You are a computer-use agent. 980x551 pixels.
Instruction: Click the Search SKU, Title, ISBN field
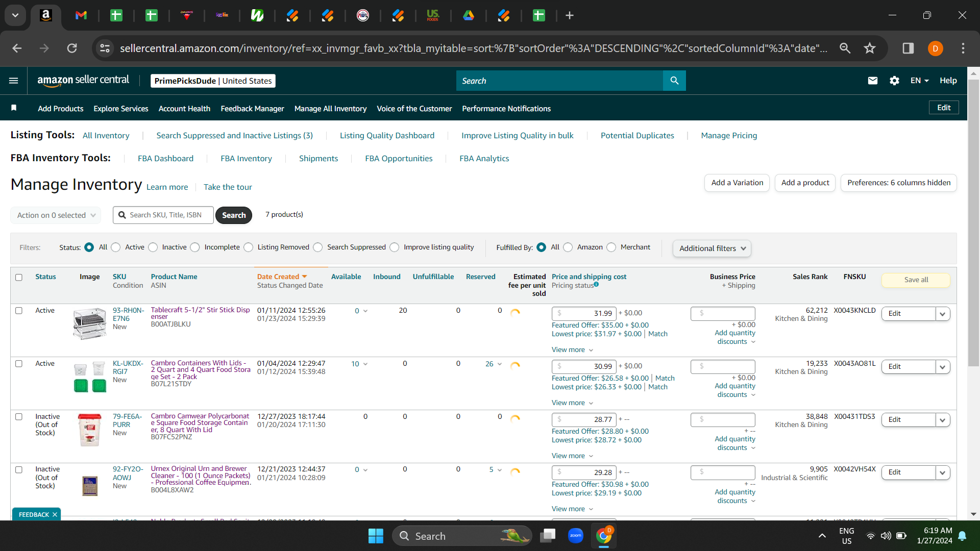coord(163,215)
